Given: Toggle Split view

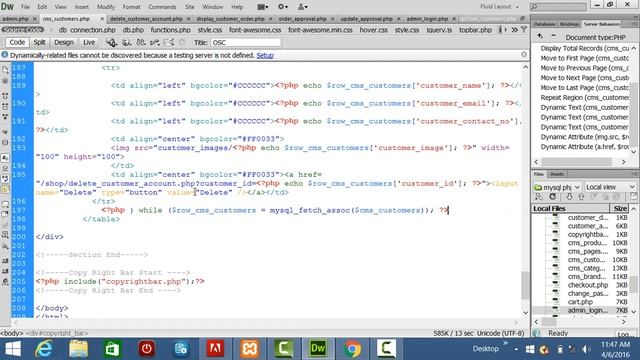Looking at the screenshot, I should click(x=39, y=42).
